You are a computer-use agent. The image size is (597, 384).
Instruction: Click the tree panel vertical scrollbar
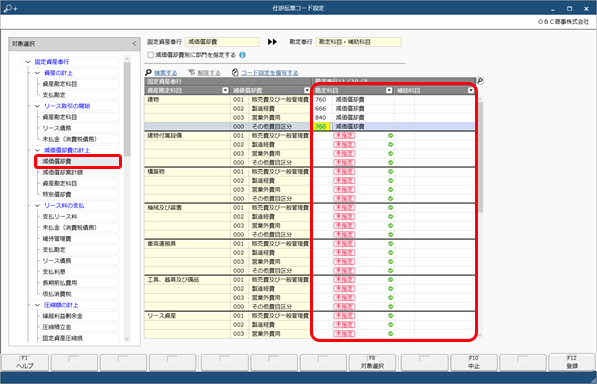point(127,108)
